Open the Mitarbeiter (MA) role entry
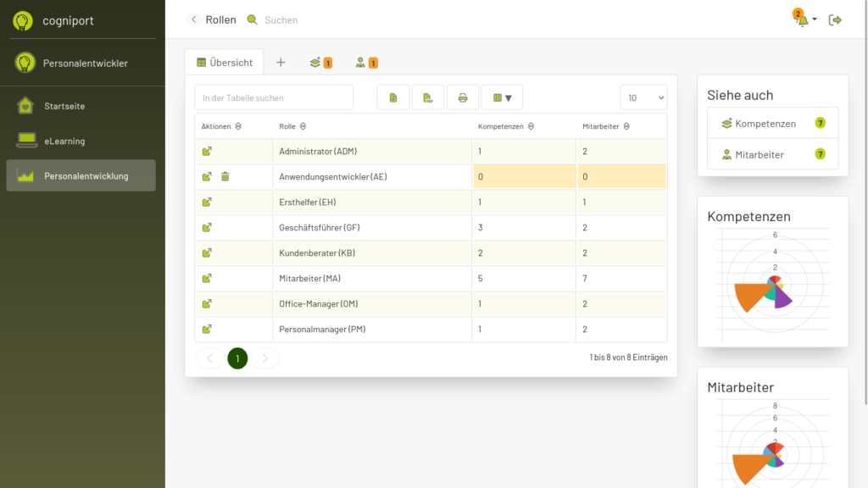The image size is (868, 488). click(207, 279)
